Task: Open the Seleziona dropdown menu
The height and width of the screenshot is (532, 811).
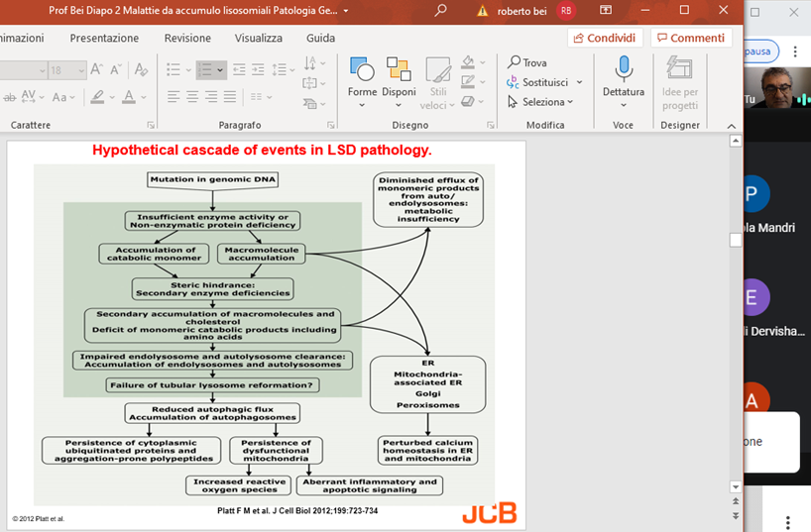Action: pos(540,102)
